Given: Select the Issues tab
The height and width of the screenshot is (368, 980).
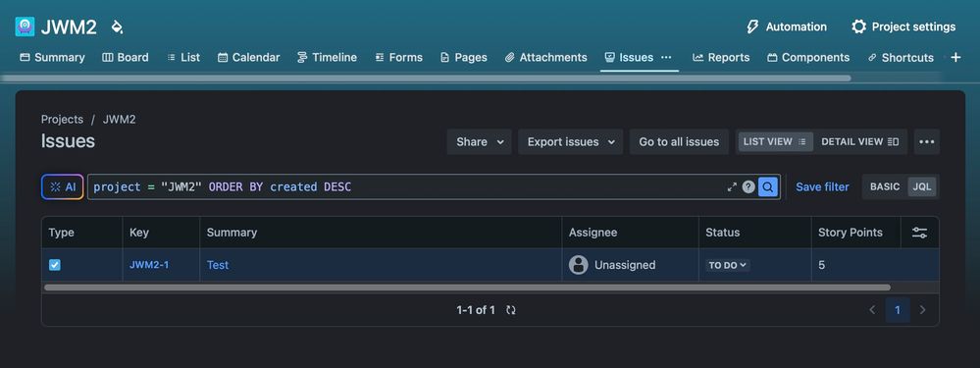Looking at the screenshot, I should pos(629,58).
